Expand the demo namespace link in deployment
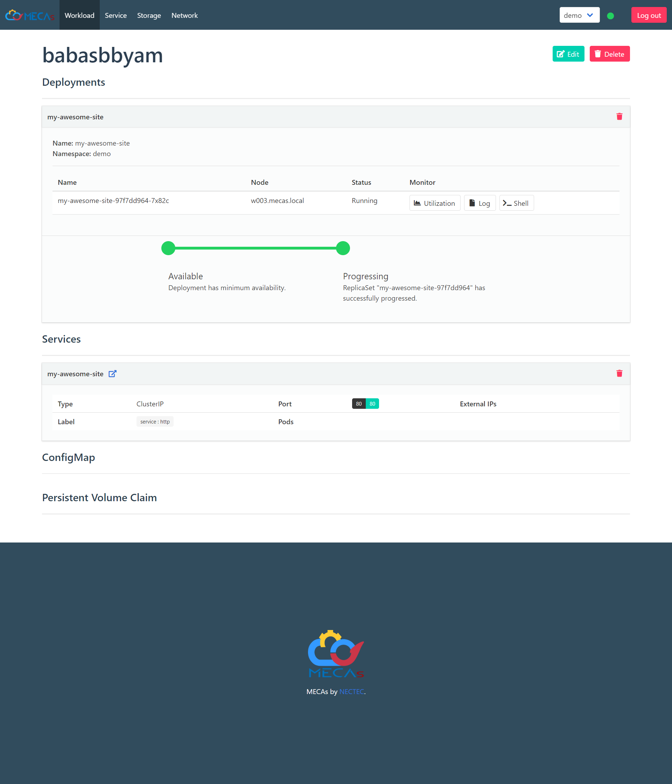The image size is (672, 784). coord(101,153)
